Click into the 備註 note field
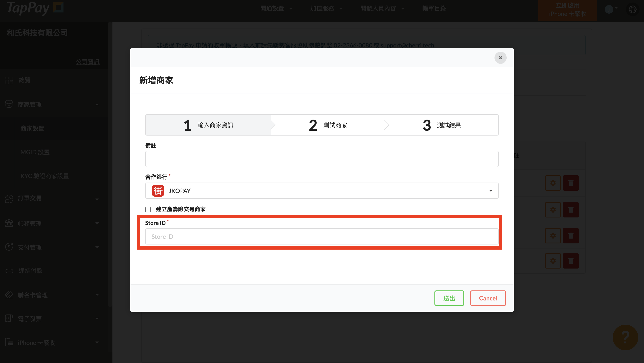The image size is (644, 363). coord(322,159)
